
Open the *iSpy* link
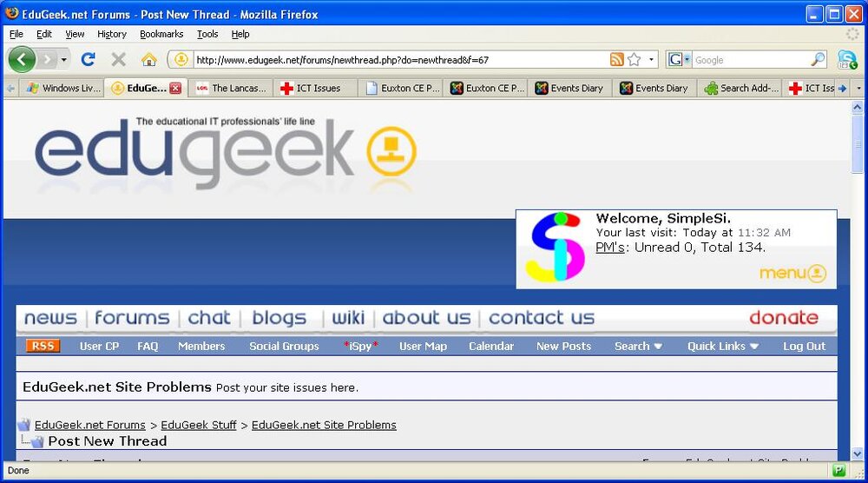[x=360, y=347]
